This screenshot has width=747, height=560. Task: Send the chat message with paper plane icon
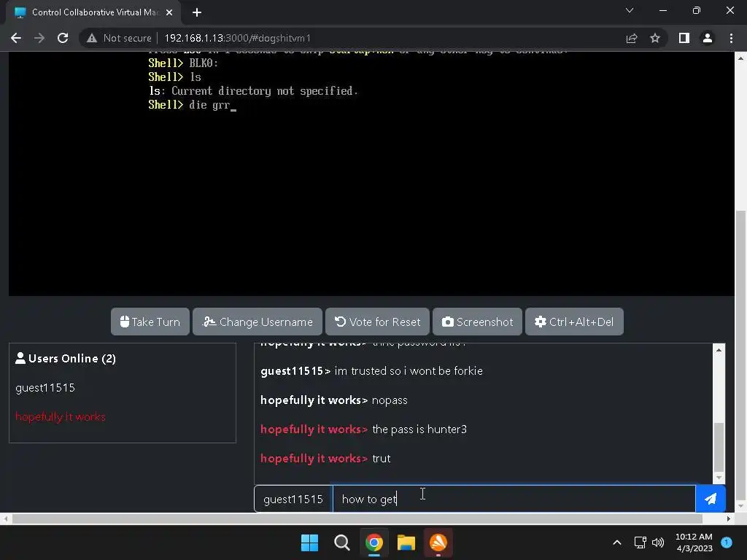click(x=711, y=499)
